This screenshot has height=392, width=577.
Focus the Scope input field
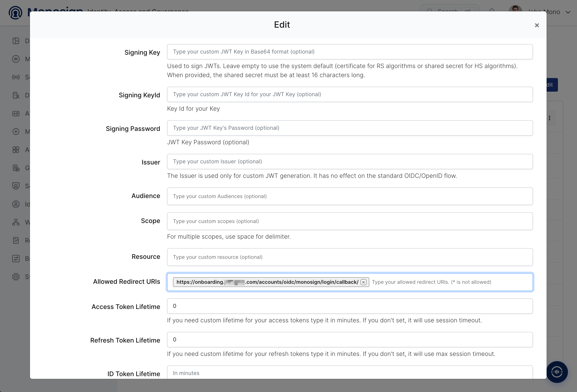click(350, 221)
